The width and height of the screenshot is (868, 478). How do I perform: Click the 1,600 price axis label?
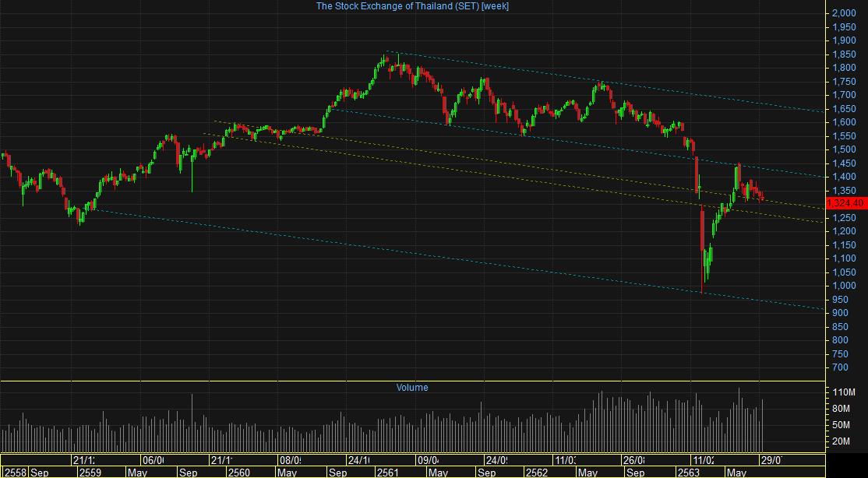coord(844,122)
